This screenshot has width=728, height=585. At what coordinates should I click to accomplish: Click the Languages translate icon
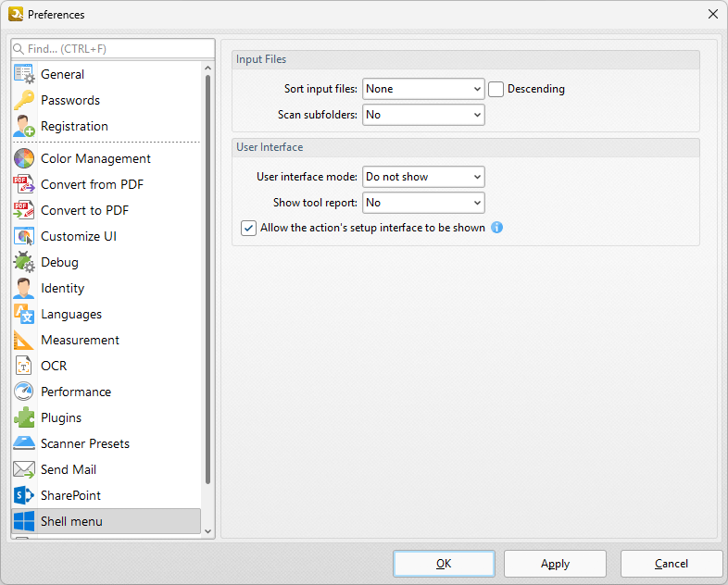click(24, 315)
